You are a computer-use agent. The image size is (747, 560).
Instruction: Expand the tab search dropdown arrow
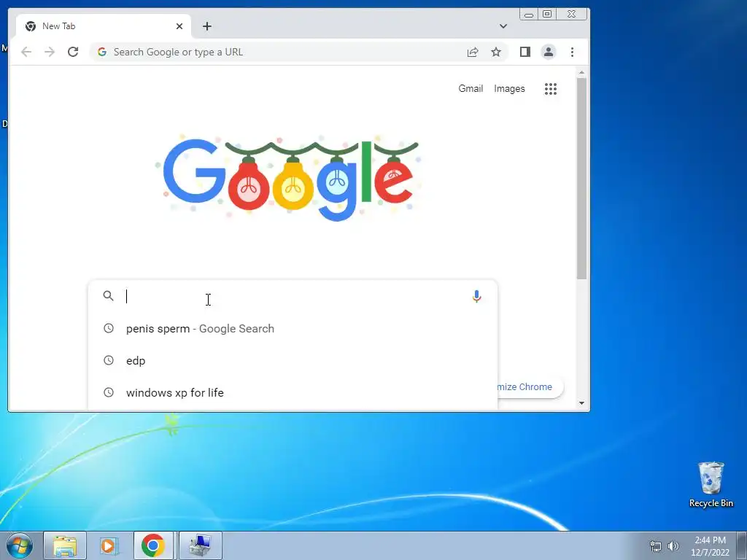coord(503,26)
